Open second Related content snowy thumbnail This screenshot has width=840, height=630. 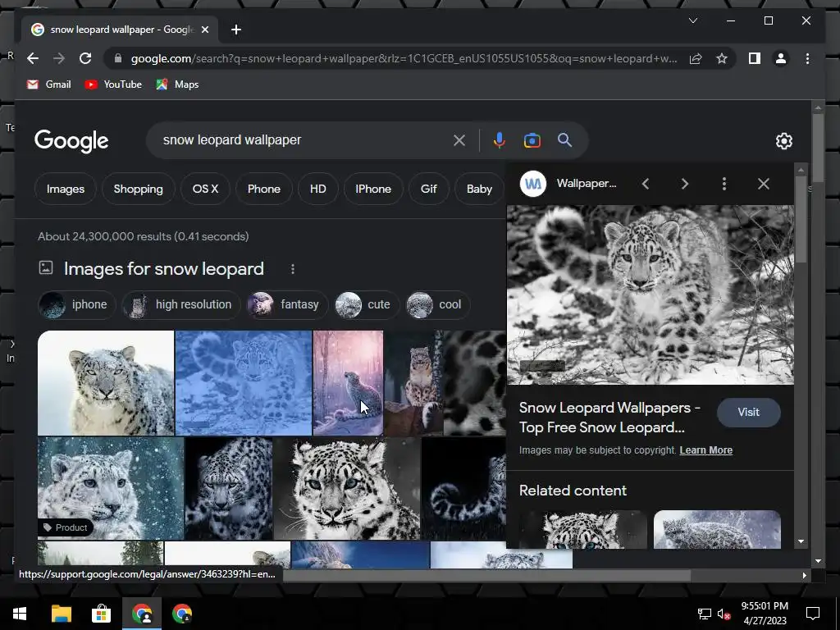tap(717, 529)
